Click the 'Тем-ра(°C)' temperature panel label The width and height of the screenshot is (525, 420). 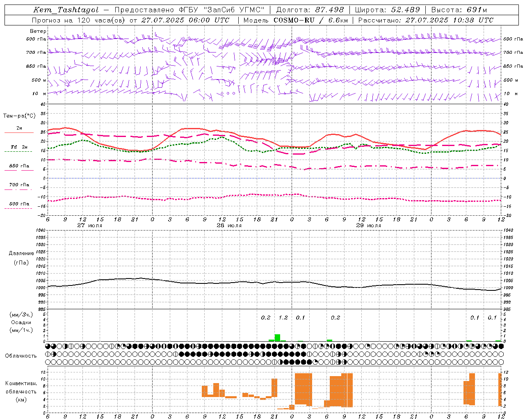click(x=19, y=116)
